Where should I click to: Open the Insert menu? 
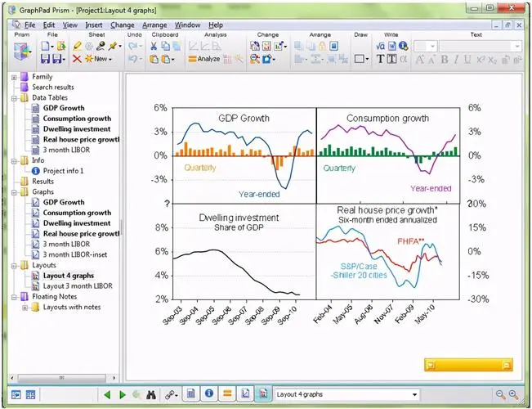click(x=94, y=25)
